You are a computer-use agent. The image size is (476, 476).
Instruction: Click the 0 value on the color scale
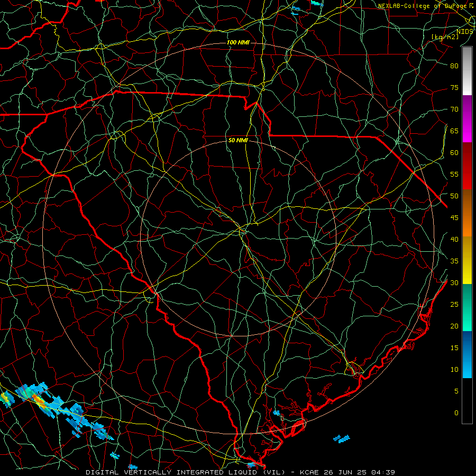(x=456, y=413)
